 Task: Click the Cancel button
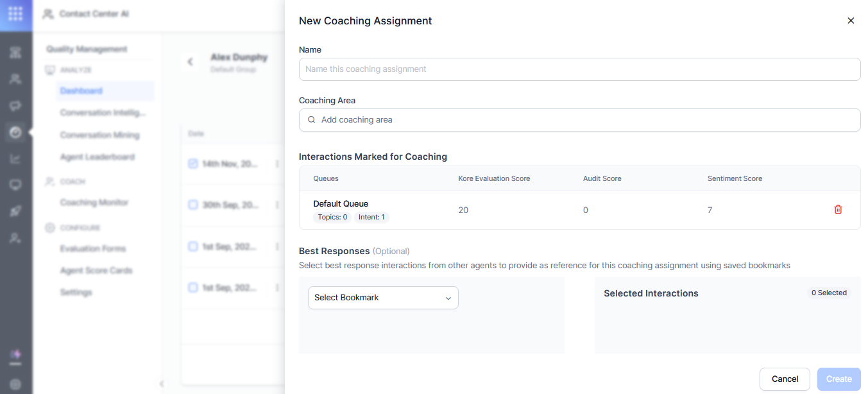coord(784,379)
